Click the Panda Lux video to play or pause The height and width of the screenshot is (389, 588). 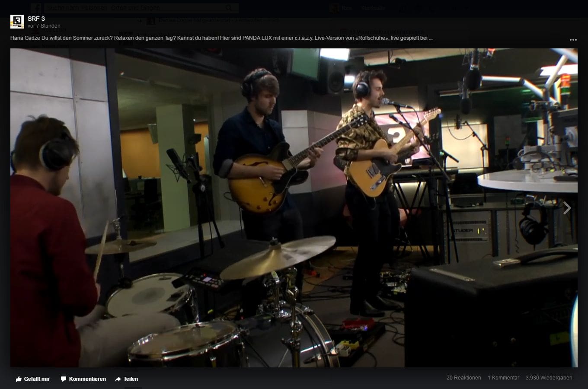294,207
